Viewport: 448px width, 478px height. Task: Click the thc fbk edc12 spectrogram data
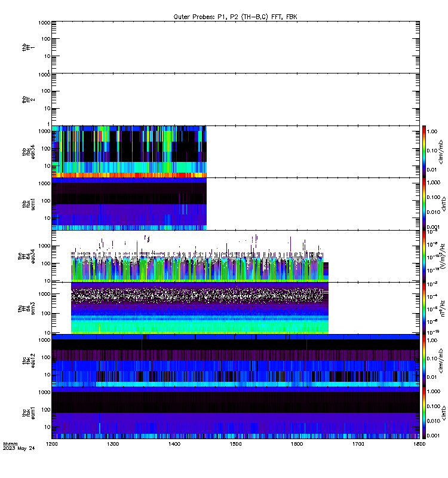(235, 361)
